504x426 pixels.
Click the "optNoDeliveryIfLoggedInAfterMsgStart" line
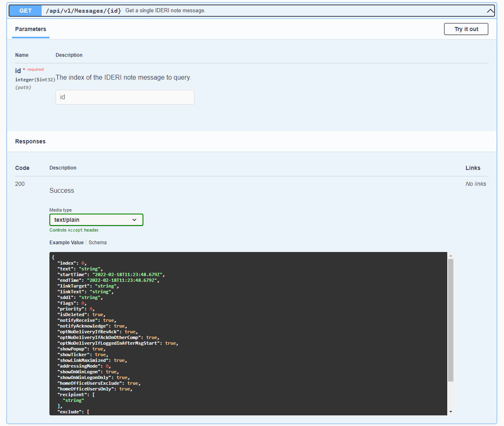click(118, 343)
